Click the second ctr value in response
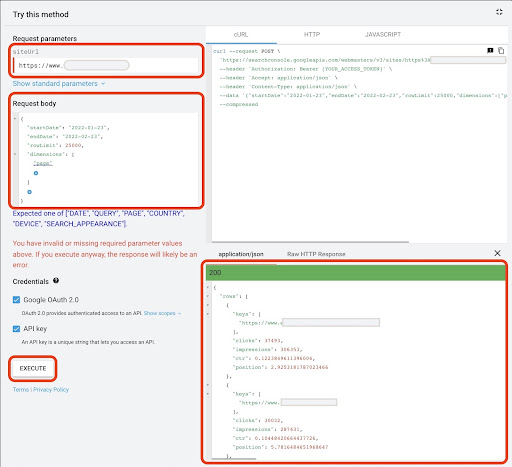The height and width of the screenshot is (467, 512). point(286,438)
